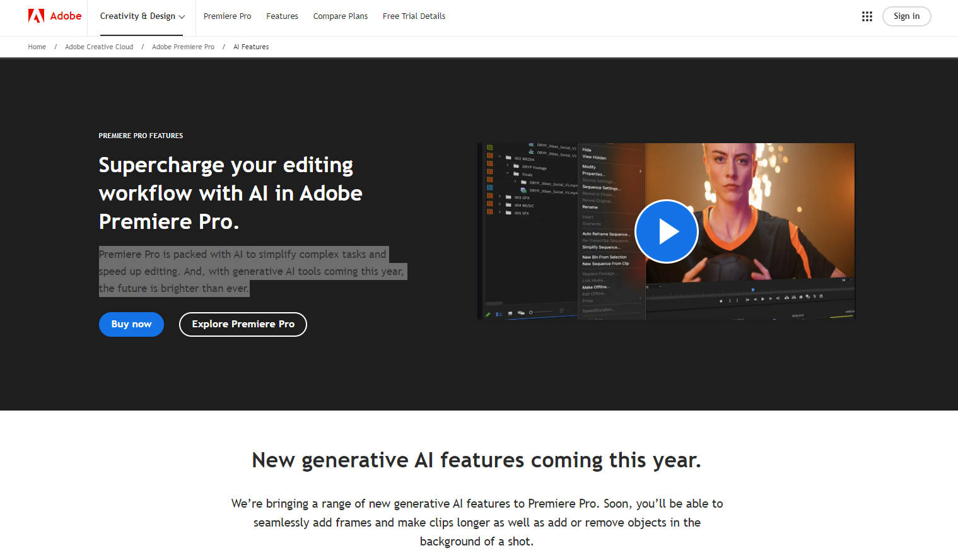
Task: Open the apps grid launcher icon
Action: click(x=867, y=16)
